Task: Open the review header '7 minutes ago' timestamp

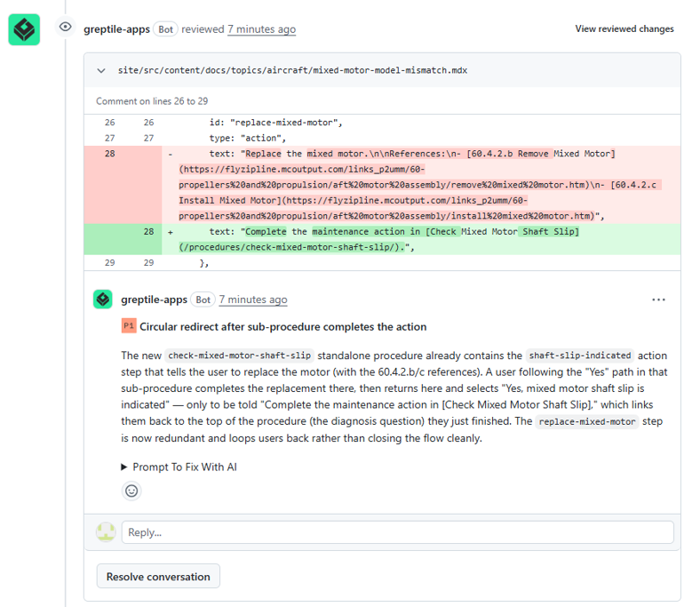Action: point(261,29)
